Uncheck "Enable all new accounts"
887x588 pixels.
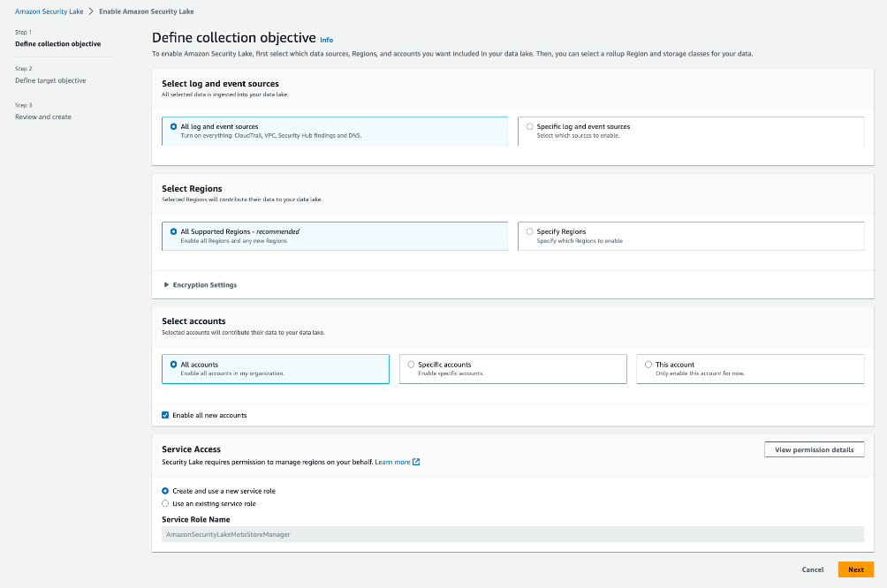164,415
